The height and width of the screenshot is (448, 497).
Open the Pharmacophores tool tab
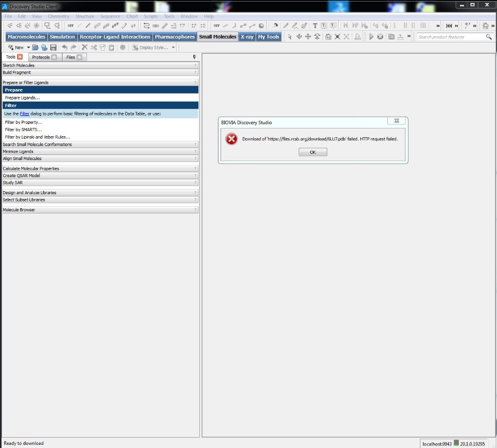pos(174,37)
